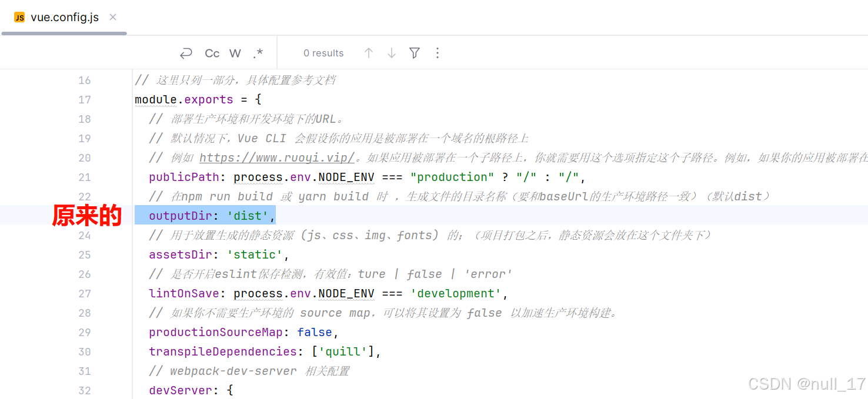Click the 'publicPath' property name
This screenshot has width=868, height=399.
(x=184, y=177)
